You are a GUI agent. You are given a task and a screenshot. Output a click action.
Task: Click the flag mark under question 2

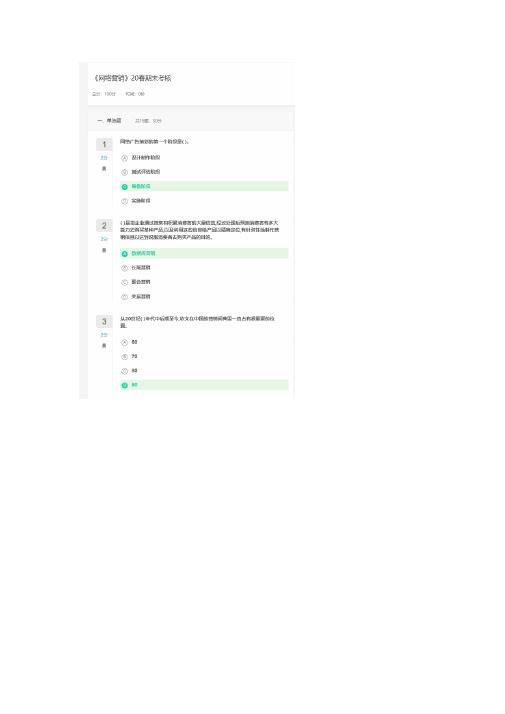pos(104,250)
